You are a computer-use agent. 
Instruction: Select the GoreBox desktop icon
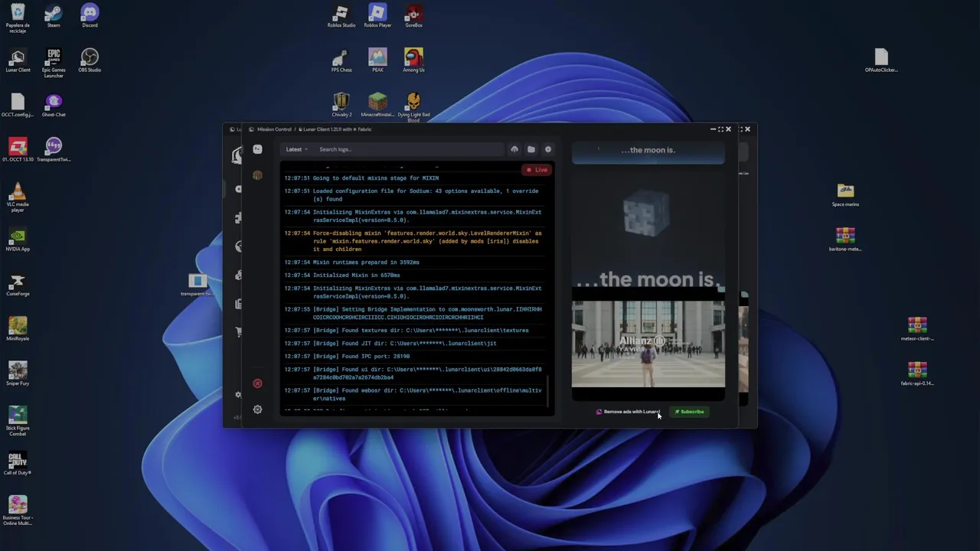(413, 16)
